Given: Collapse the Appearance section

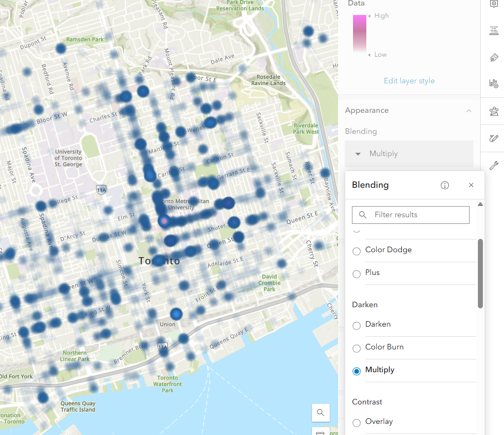Looking at the screenshot, I should coord(469,110).
